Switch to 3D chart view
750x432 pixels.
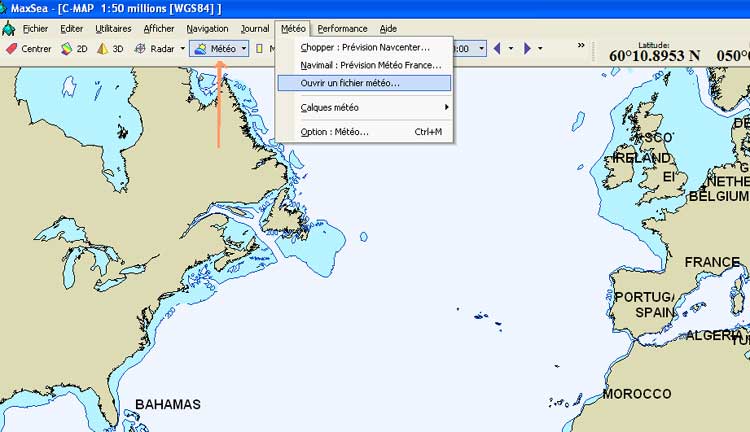pyautogui.click(x=110, y=48)
